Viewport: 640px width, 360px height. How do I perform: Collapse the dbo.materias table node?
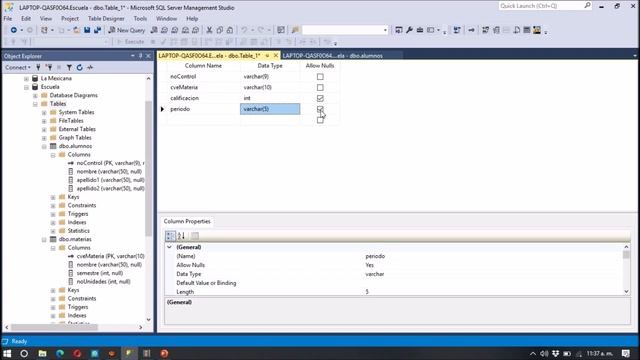44,240
